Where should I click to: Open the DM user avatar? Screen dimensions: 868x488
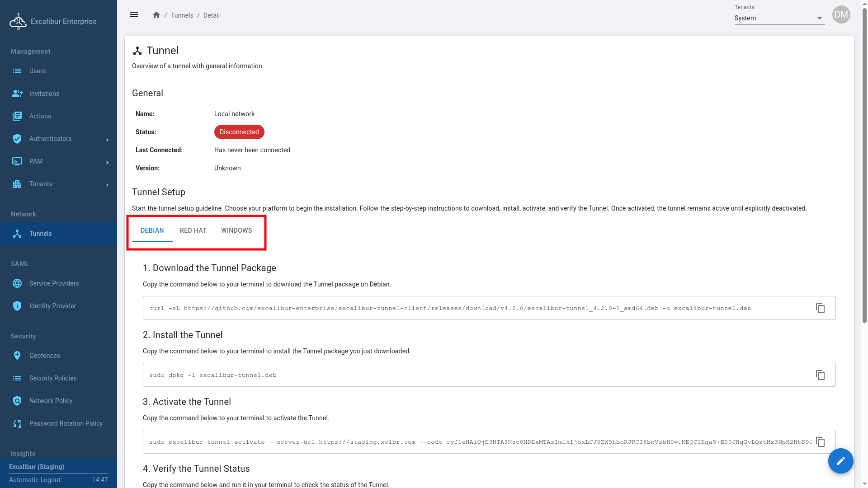(x=841, y=14)
